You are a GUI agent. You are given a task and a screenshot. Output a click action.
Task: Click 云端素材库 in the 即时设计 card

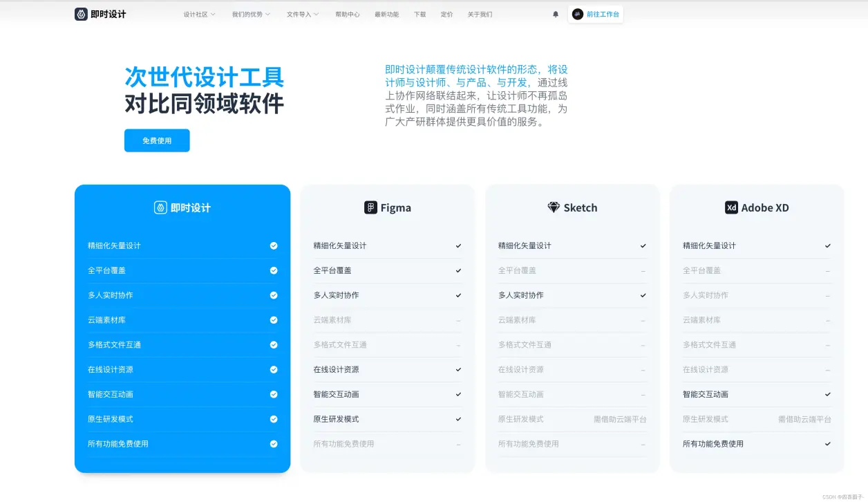point(106,320)
